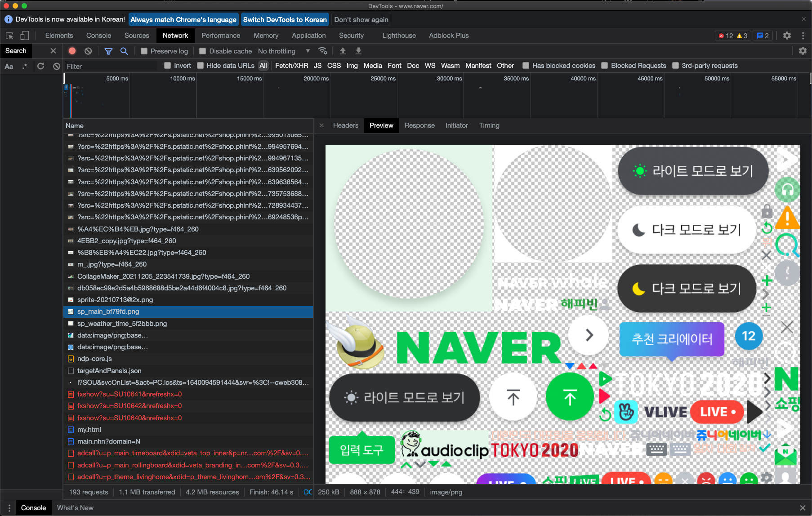This screenshot has height=516, width=812.
Task: Show the Timing tab
Action: [x=489, y=125]
